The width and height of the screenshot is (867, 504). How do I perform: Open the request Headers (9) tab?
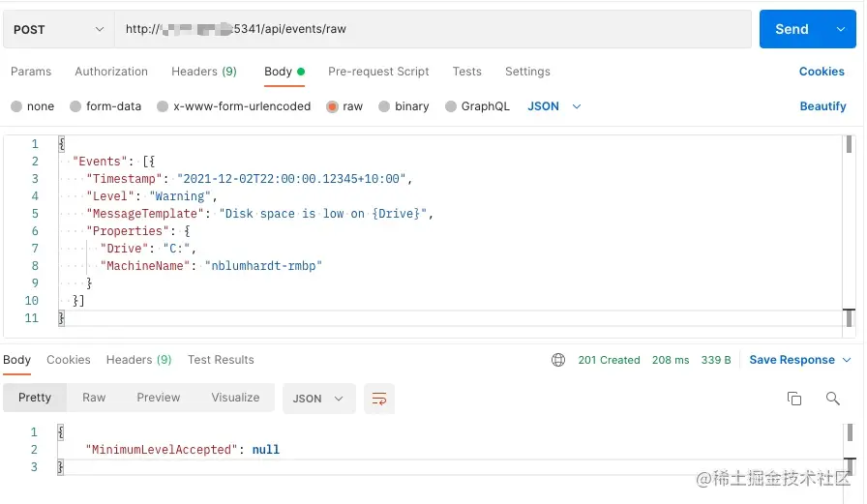tap(204, 72)
